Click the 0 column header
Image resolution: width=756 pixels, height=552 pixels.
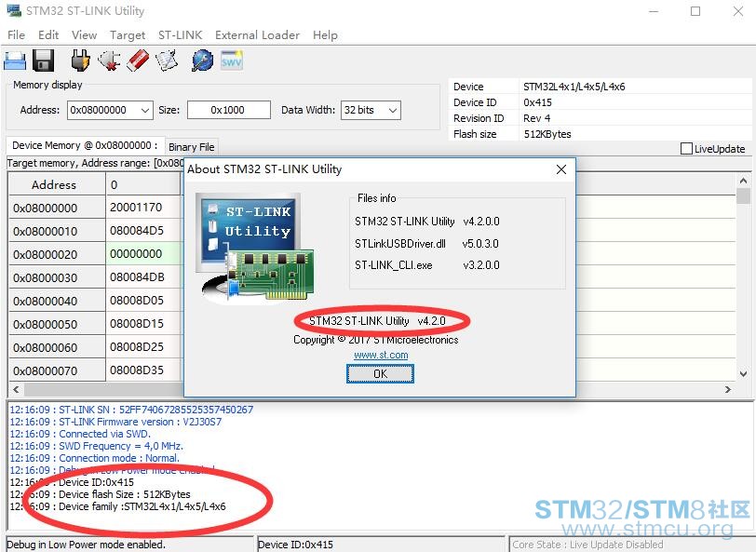[143, 184]
